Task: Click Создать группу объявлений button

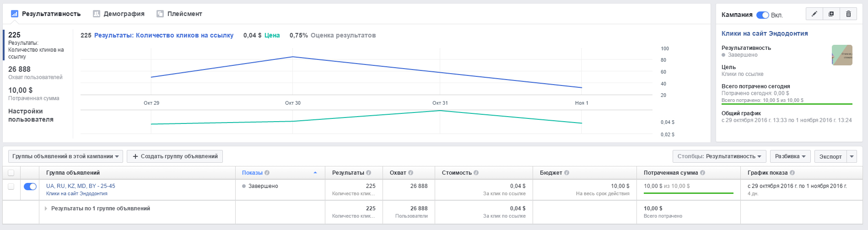Action: (175, 156)
